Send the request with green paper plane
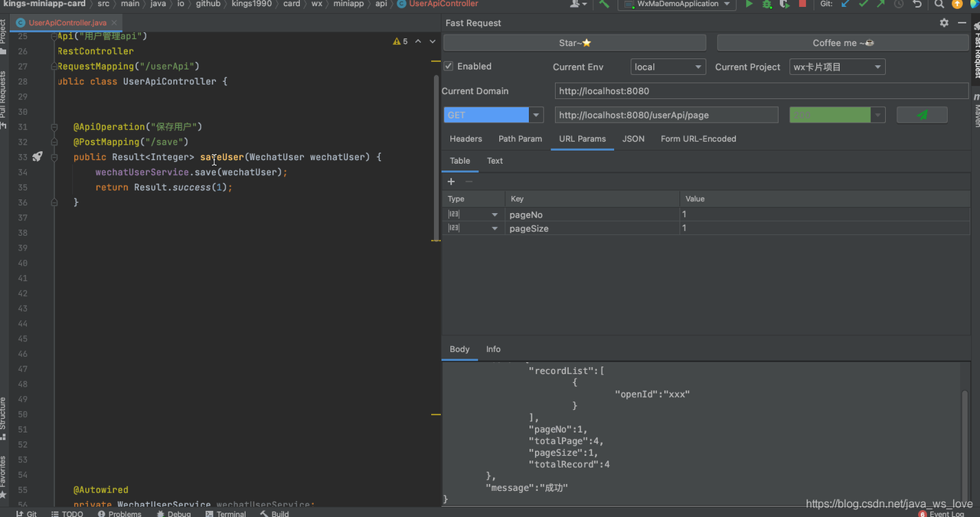980x517 pixels. click(922, 115)
